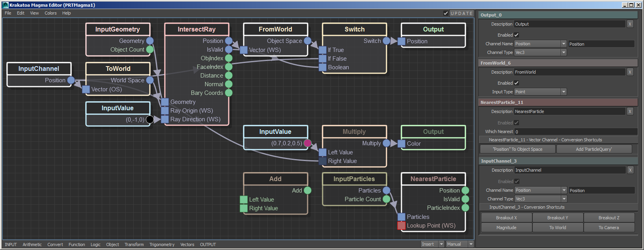Switch to the Trigonometry node tab
Screen dimensions: 644x250
point(162,244)
